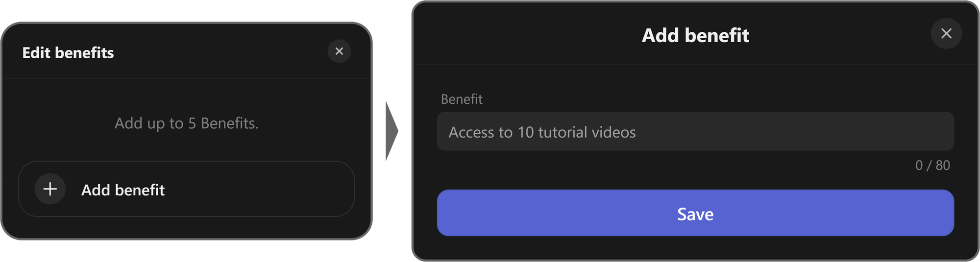Click the circular background of the plus icon

click(50, 189)
